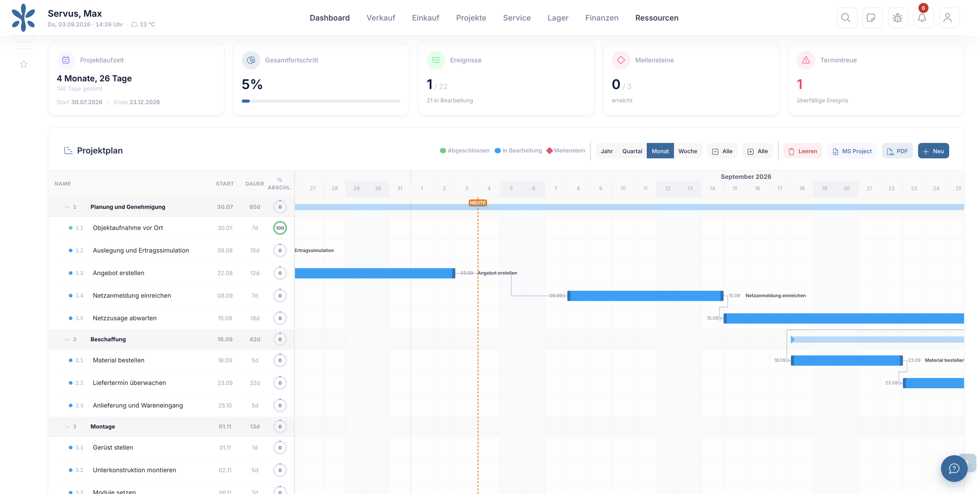Open the Verkauf menu
This screenshot has height=494, width=980.
click(381, 18)
